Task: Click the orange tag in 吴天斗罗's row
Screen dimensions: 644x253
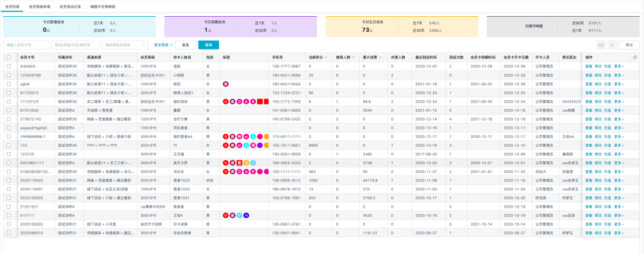Action: click(x=246, y=163)
